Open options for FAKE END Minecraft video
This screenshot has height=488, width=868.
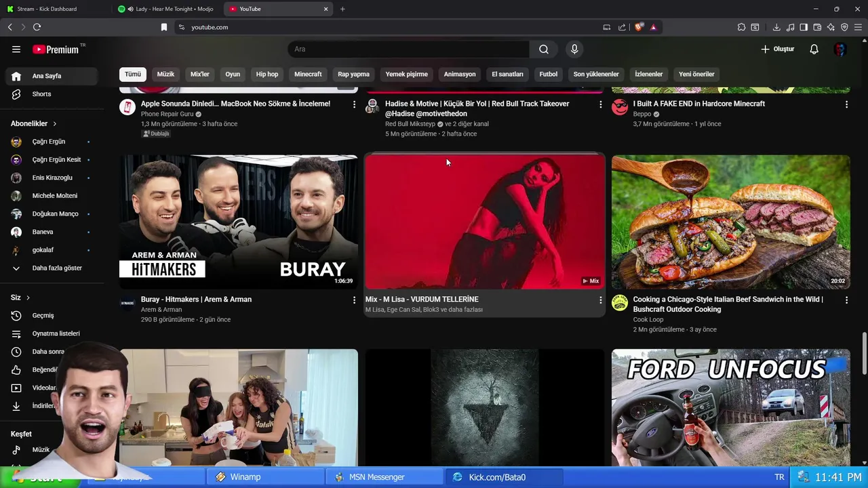pyautogui.click(x=846, y=104)
